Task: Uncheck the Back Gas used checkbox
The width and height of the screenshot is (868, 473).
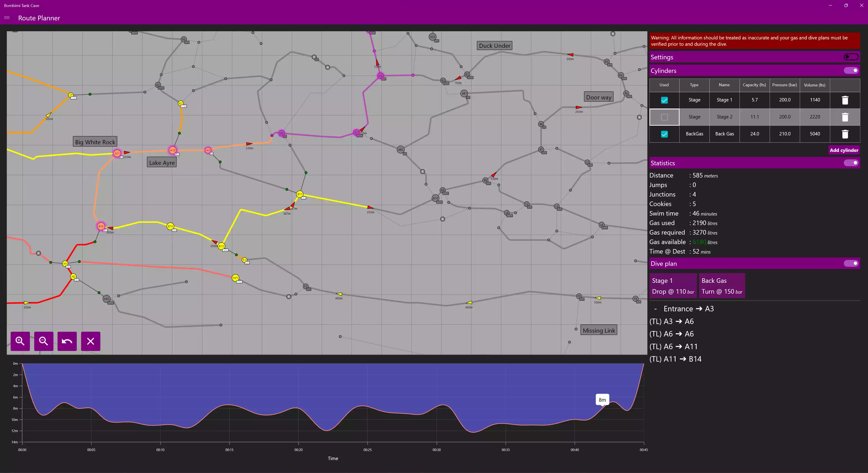Action: point(664,134)
